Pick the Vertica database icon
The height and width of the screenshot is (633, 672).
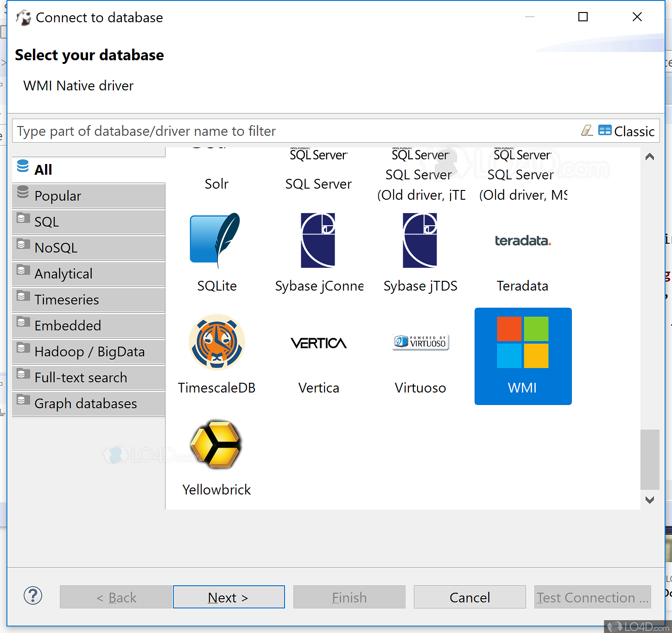pos(318,343)
